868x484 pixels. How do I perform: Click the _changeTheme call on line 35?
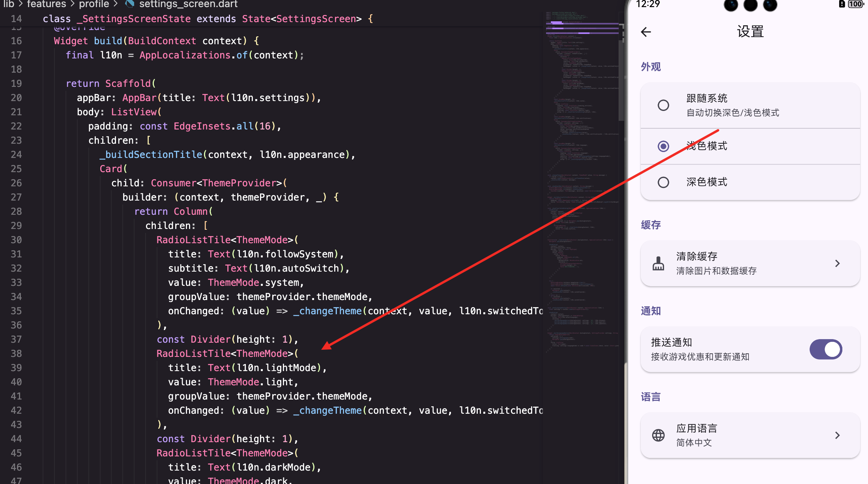[x=327, y=311]
